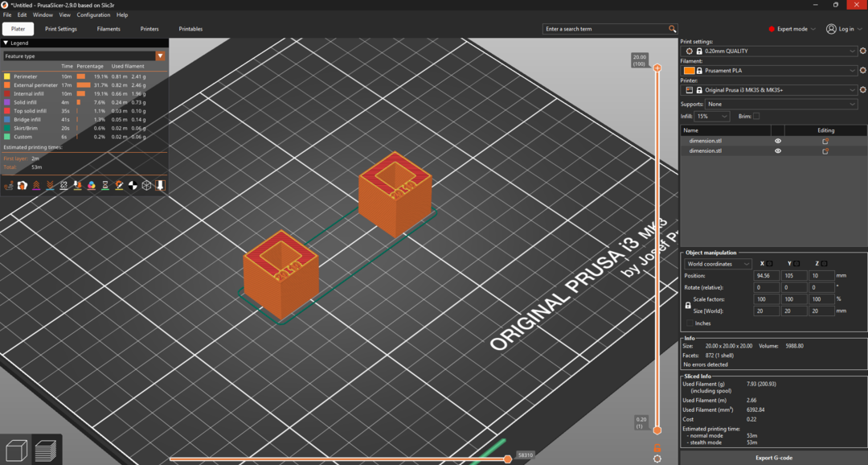The height and width of the screenshot is (465, 868).
Task: Toggle custom G-code visibility icon
Action: point(119,186)
